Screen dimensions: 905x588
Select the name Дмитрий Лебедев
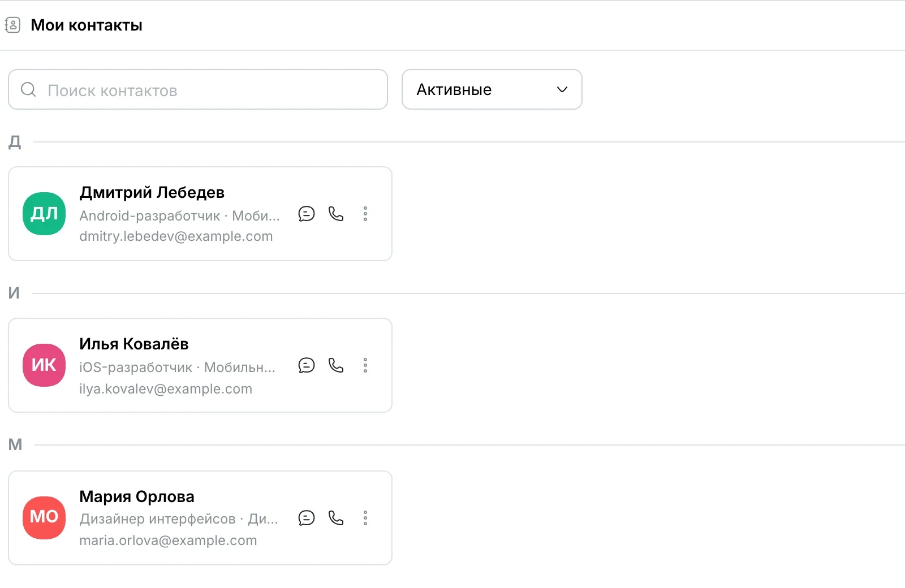click(x=152, y=193)
